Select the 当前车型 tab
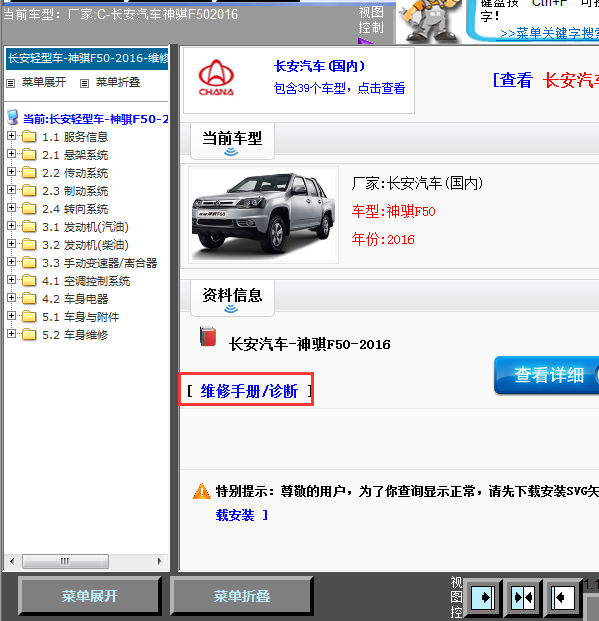The width and height of the screenshot is (599, 621). pos(232,141)
